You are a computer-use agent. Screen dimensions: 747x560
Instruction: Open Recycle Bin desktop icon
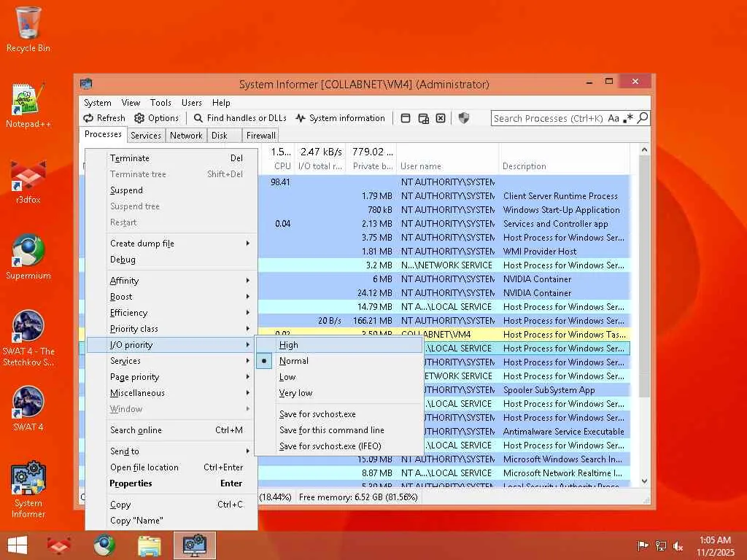28,29
